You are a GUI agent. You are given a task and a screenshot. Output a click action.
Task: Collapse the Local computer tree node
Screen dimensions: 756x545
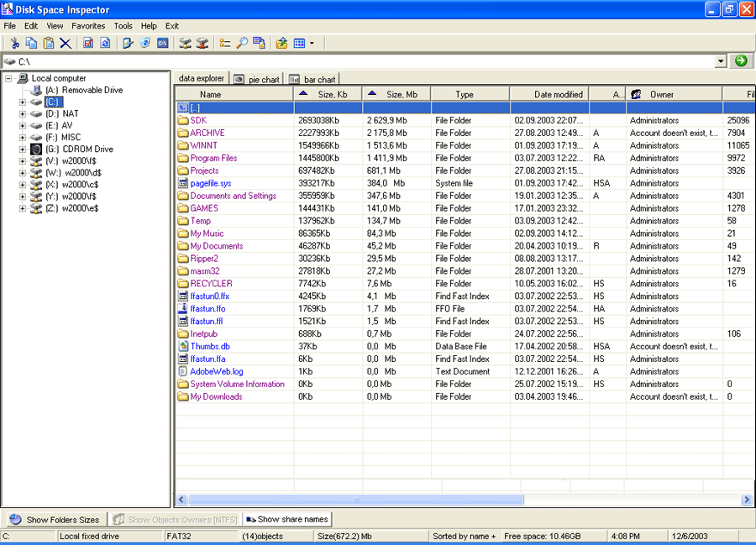click(8, 78)
